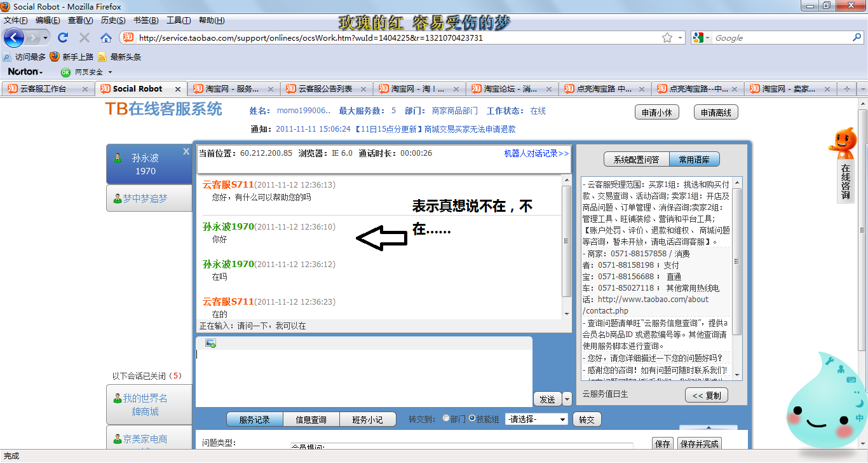Viewport: 868px width, 463px height.
Task: Bookmark this page with the star icon
Action: tap(667, 38)
